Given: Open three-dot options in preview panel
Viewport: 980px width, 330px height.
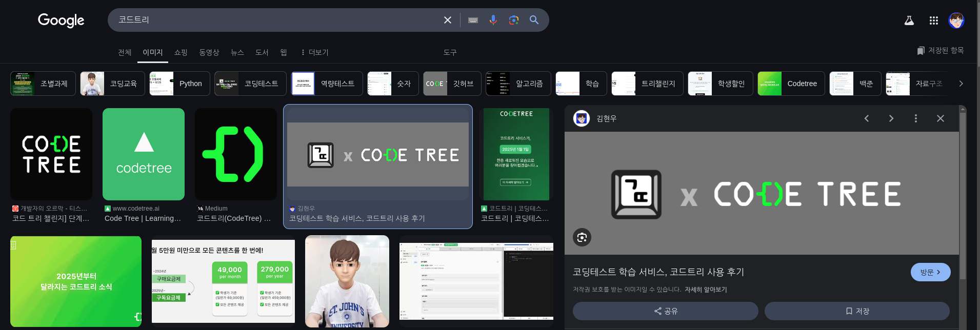Looking at the screenshot, I should coord(916,118).
